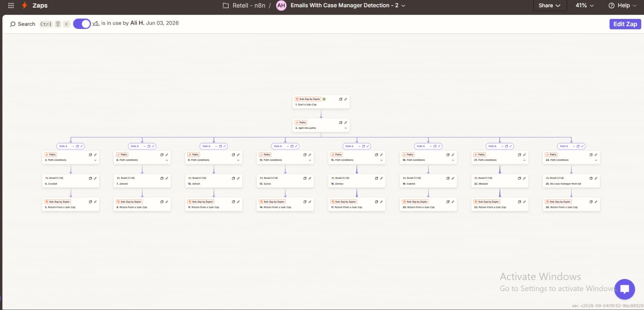Expand step 24 Path conditions chevron
Image resolution: width=644 pixels, height=310 pixels.
[x=596, y=160]
